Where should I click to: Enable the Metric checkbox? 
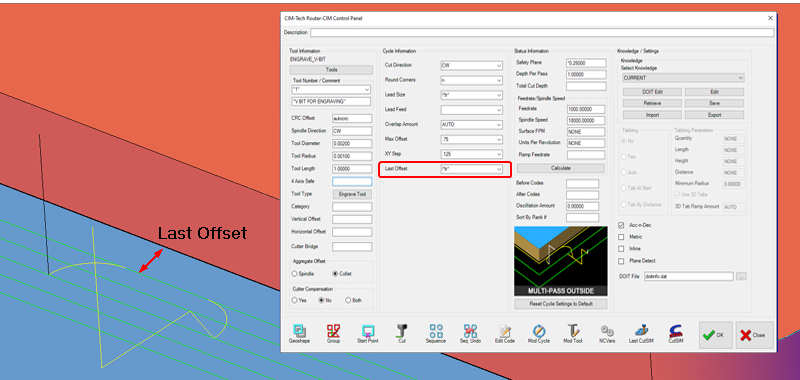coord(621,237)
